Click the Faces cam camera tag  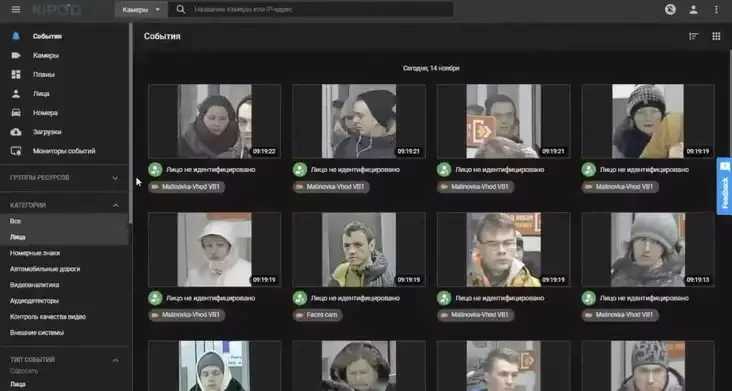click(x=318, y=315)
